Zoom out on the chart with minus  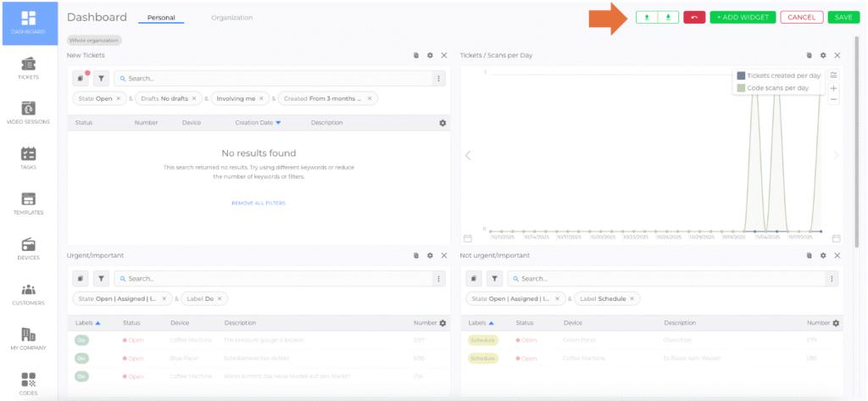[834, 100]
